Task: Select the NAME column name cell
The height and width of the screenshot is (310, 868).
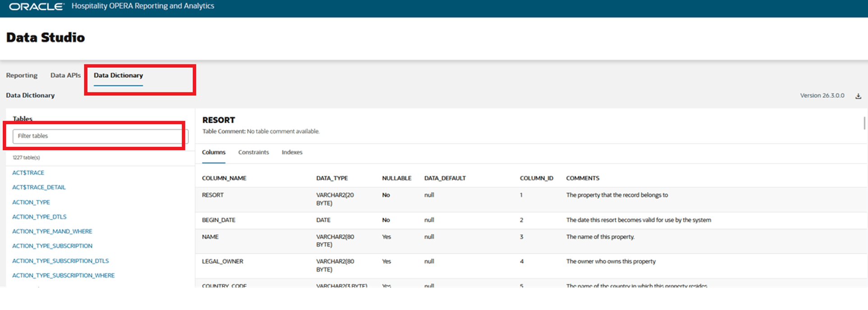Action: click(x=210, y=237)
